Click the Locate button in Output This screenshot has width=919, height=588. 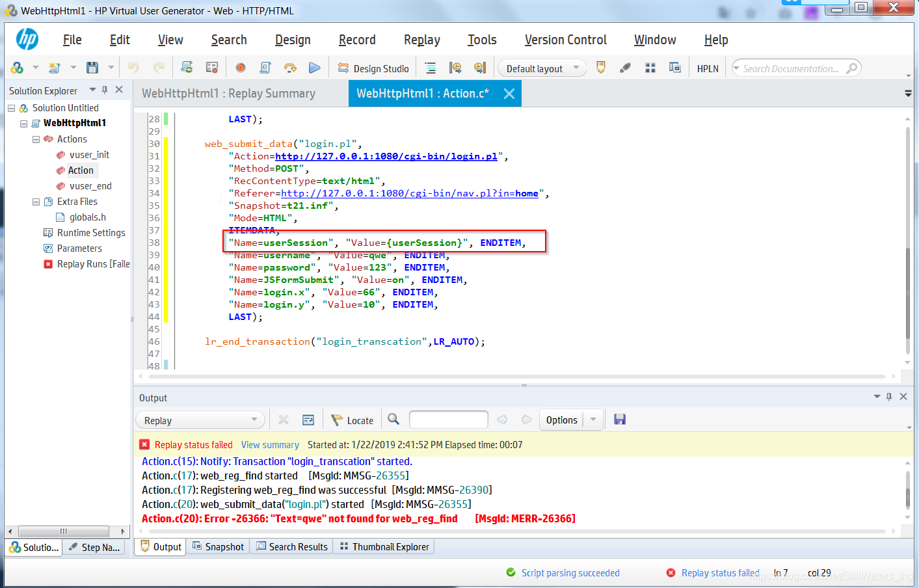pos(353,420)
